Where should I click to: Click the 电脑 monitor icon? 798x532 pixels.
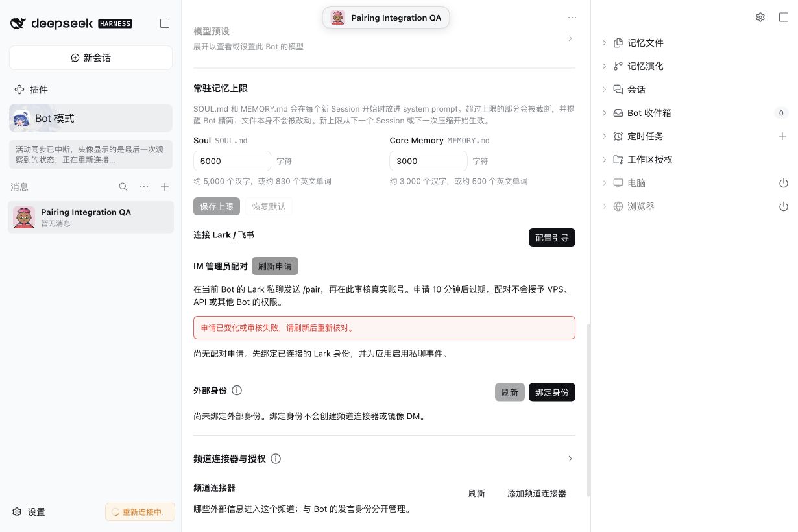click(618, 183)
